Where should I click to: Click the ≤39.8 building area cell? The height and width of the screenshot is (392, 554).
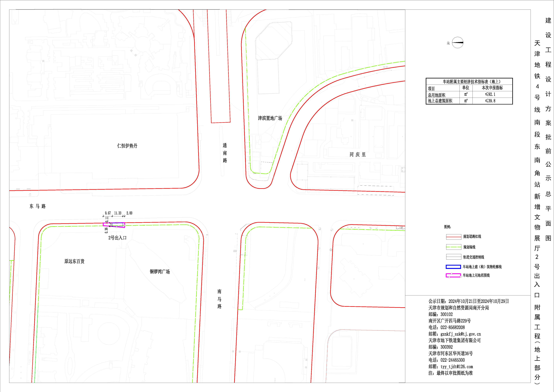(490, 101)
